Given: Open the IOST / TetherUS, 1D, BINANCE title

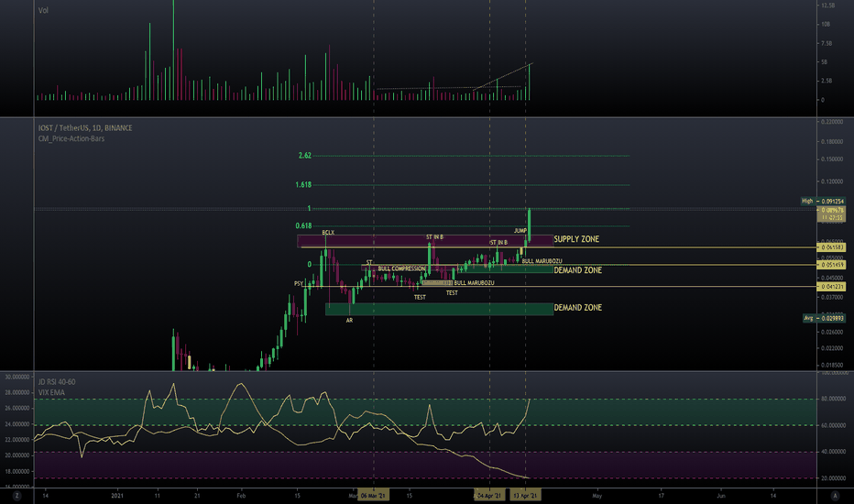Looking at the screenshot, I should (x=85, y=128).
